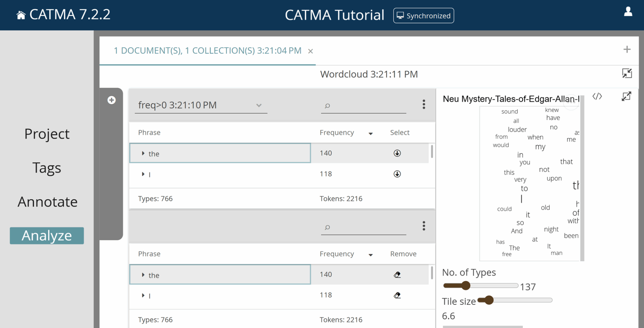Click Types: 766 under top table
Image resolution: width=644 pixels, height=328 pixels.
pos(155,199)
